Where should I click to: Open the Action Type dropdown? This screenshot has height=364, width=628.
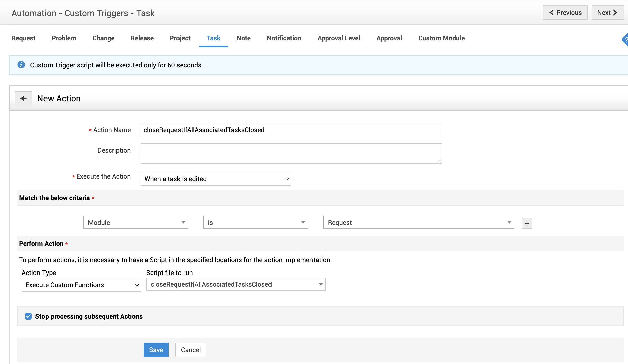(81, 285)
